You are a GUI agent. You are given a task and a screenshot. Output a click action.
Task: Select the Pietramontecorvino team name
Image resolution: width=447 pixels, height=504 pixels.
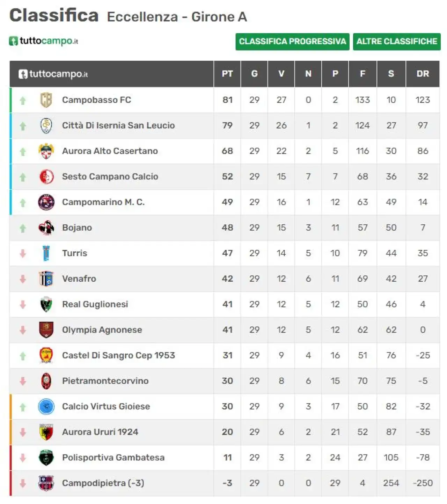(105, 381)
